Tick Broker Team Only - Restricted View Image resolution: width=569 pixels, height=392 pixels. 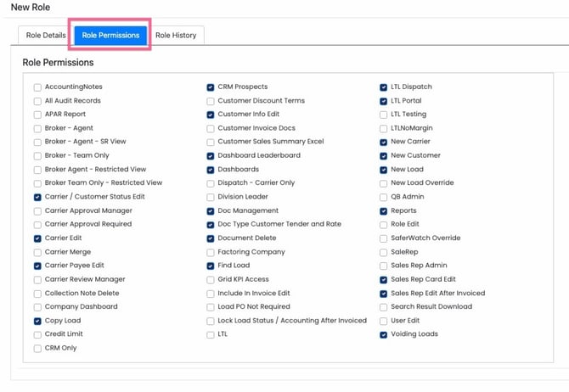37,183
